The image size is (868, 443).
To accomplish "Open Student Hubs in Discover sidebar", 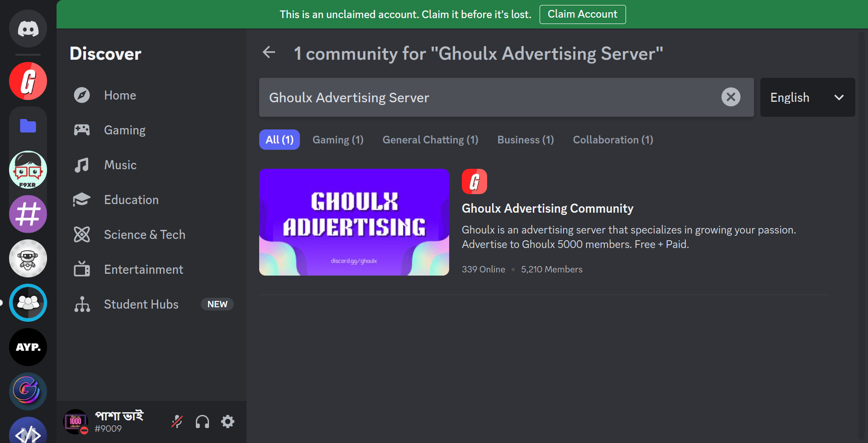I will [141, 305].
